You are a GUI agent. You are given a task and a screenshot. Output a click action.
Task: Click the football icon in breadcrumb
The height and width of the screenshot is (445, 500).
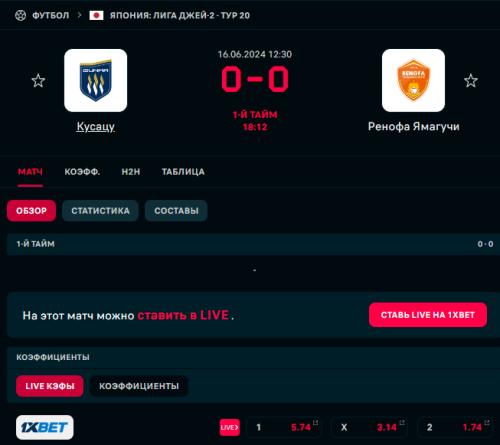pyautogui.click(x=20, y=15)
